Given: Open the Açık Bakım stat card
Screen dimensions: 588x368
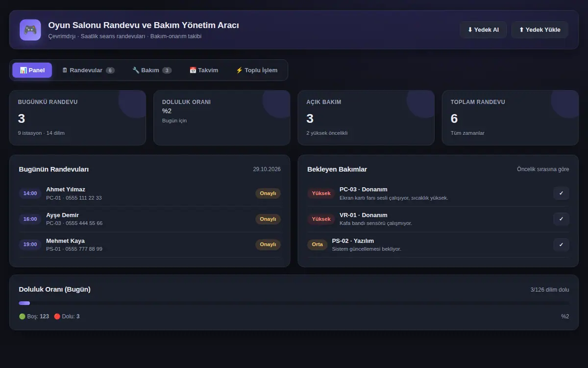Looking at the screenshot, I should coord(366,118).
